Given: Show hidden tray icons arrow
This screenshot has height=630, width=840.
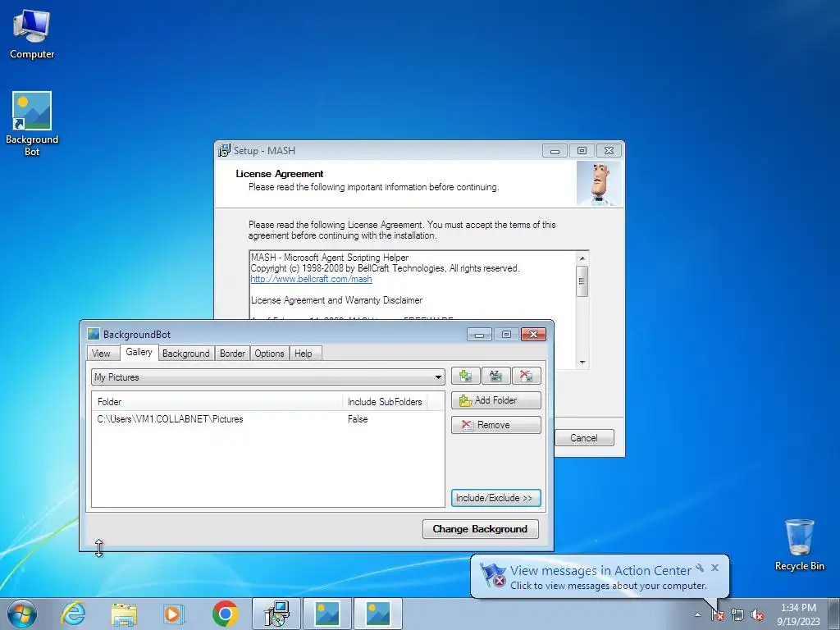Looking at the screenshot, I should [697, 614].
